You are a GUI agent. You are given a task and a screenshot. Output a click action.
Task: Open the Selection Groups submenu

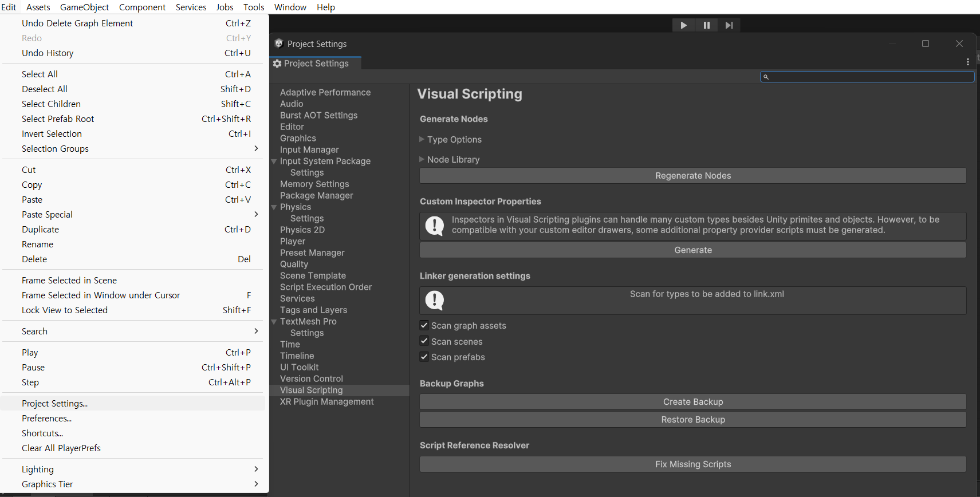(x=134, y=148)
